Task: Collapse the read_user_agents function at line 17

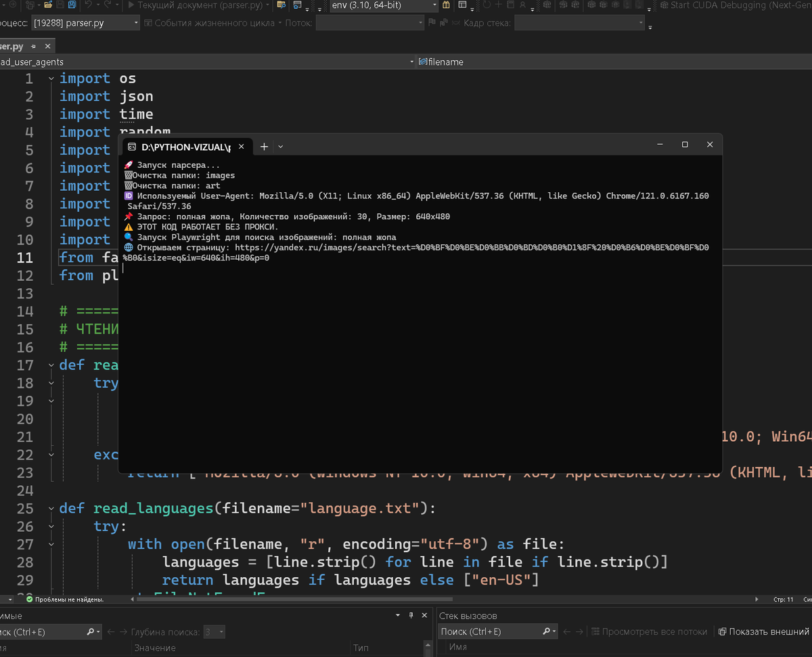Action: [51, 365]
